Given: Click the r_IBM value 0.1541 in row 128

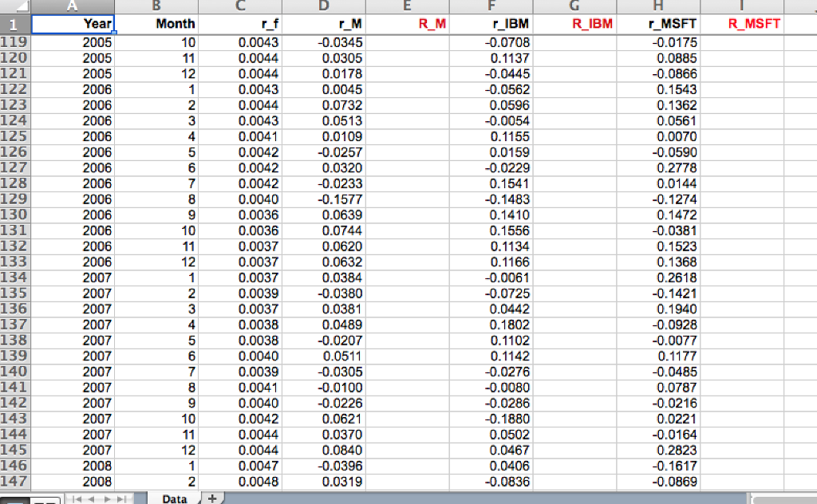Looking at the screenshot, I should click(x=510, y=183).
